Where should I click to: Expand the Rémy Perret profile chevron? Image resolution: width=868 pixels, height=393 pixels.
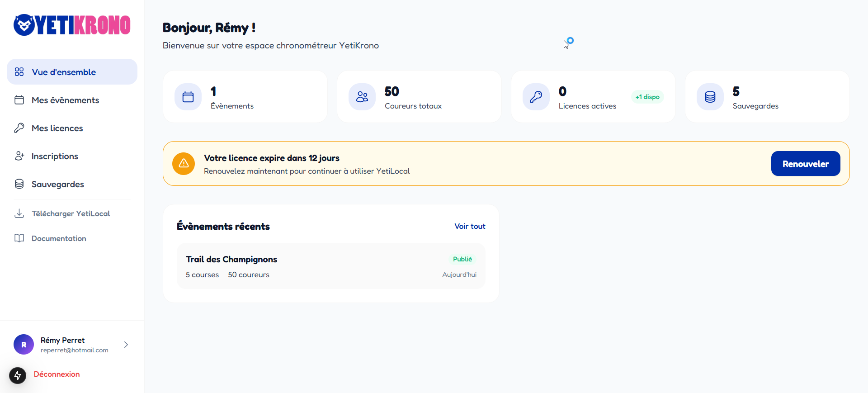click(x=126, y=345)
